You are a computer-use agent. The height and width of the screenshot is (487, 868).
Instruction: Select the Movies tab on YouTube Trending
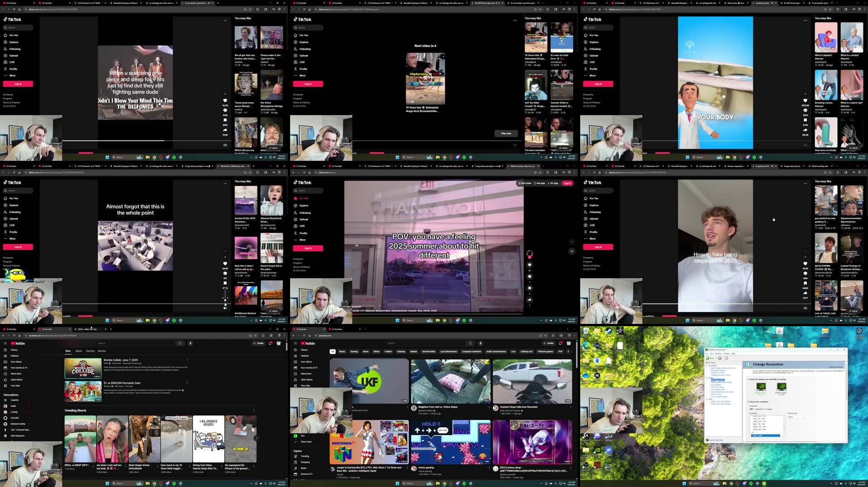coord(102,351)
